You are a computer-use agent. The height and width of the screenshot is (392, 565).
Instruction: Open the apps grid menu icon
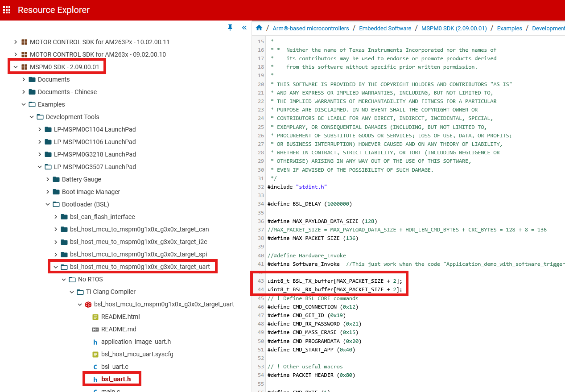pos(7,10)
